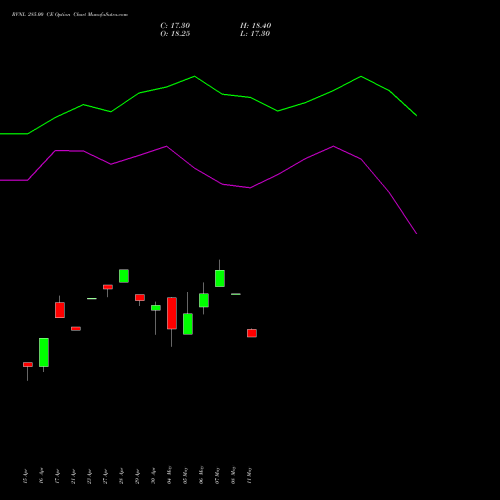The width and height of the screenshot is (500, 500).
Task: Select the 29 Apr date label
Action: point(138,476)
